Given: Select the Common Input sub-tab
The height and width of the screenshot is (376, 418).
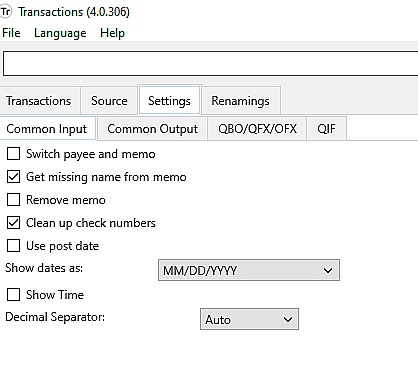Looking at the screenshot, I should (47, 129).
